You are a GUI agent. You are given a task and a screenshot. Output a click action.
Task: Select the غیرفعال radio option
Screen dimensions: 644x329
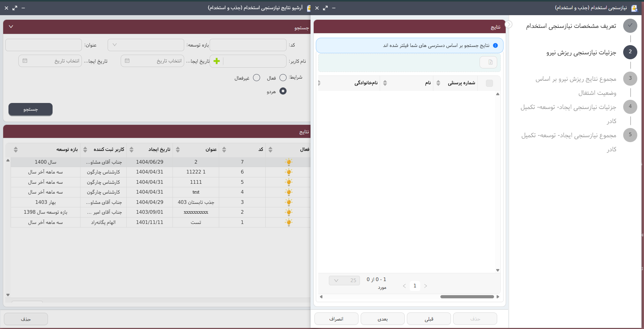click(257, 78)
